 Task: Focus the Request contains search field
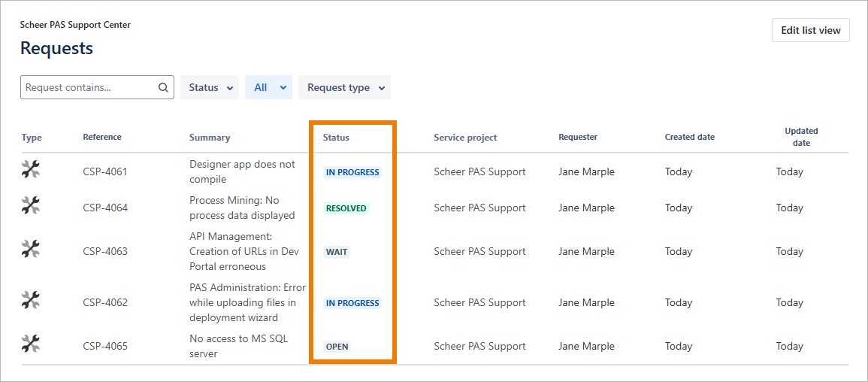pyautogui.click(x=89, y=87)
